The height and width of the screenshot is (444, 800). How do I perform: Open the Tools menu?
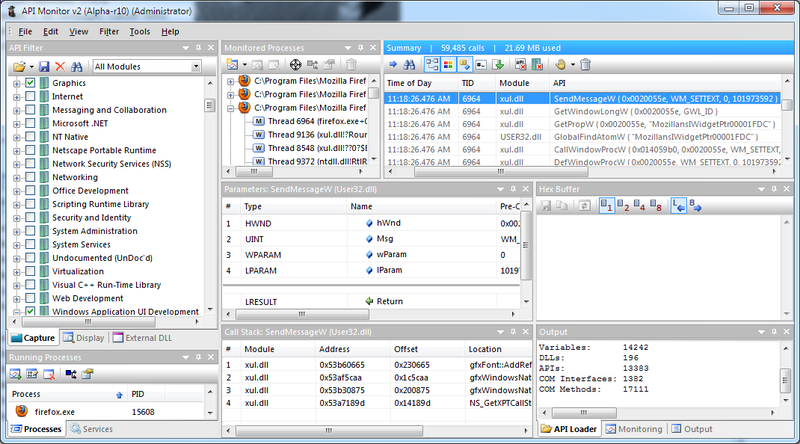click(140, 31)
